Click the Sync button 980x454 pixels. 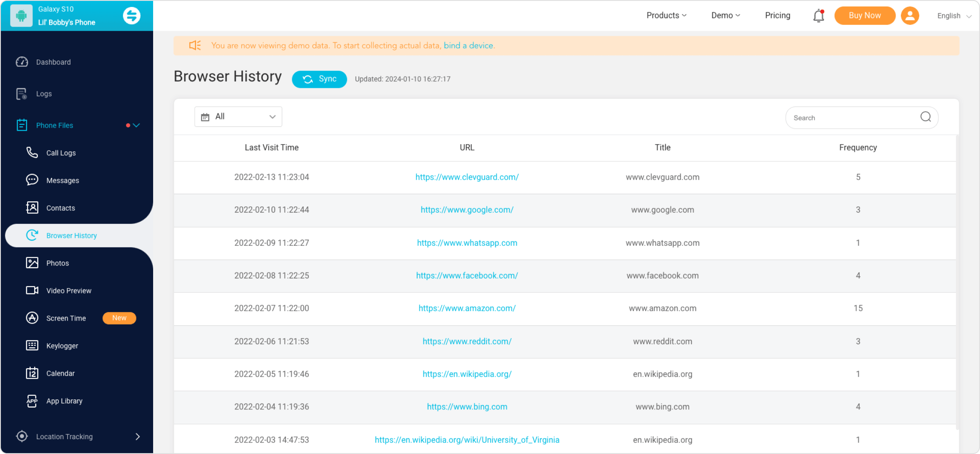click(x=319, y=79)
